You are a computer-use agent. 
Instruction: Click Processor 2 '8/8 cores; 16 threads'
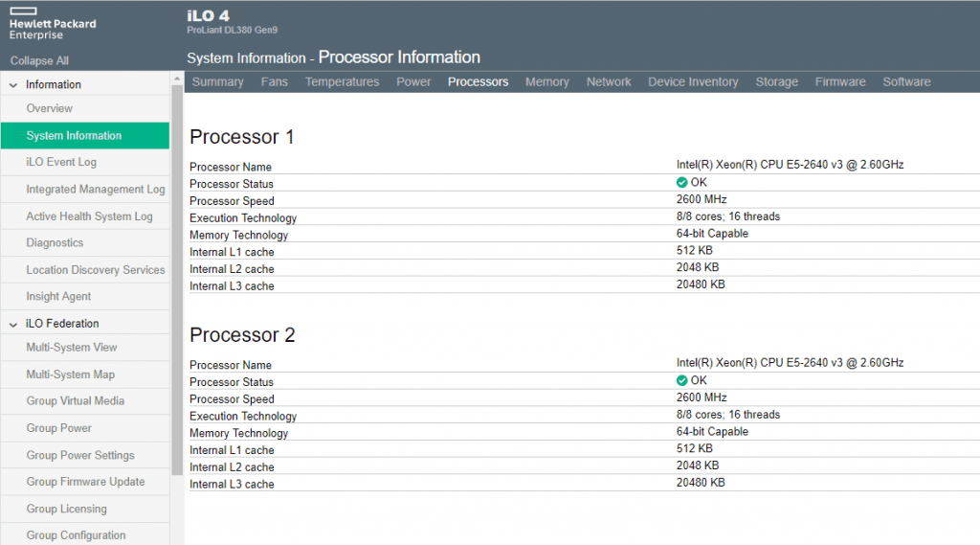click(728, 415)
